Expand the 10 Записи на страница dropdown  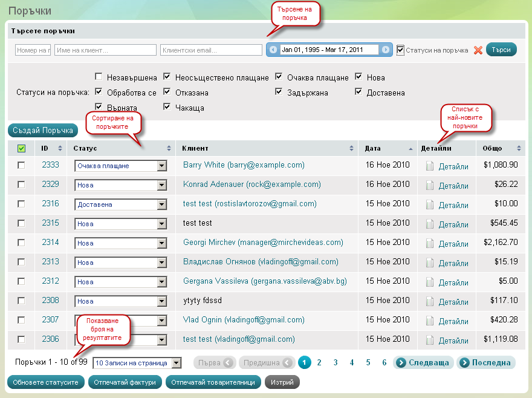coord(176,363)
